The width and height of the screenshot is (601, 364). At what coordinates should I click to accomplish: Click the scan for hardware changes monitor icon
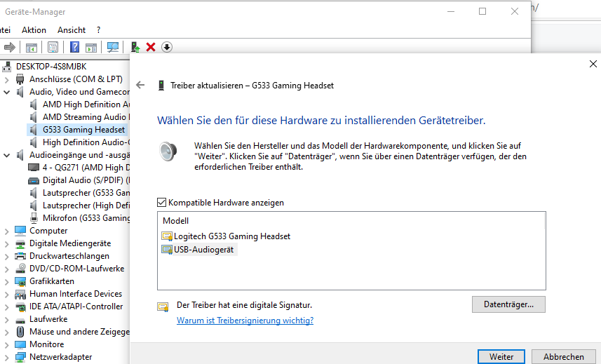113,47
